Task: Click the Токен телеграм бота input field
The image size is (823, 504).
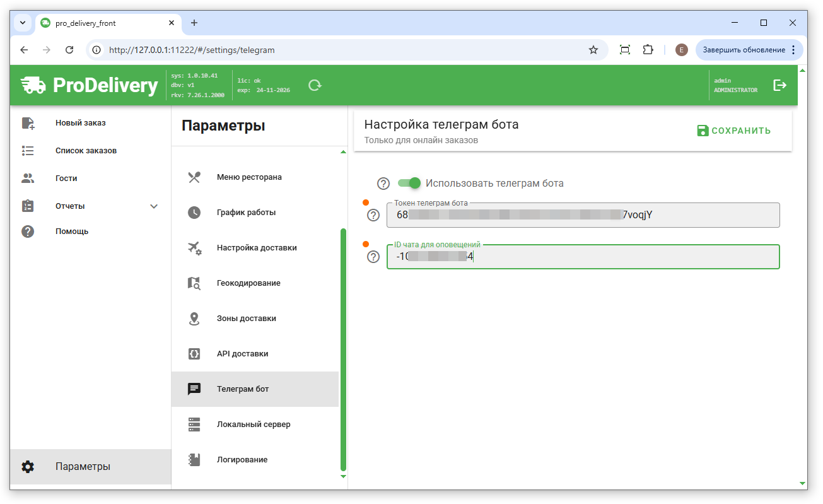Action: point(583,215)
